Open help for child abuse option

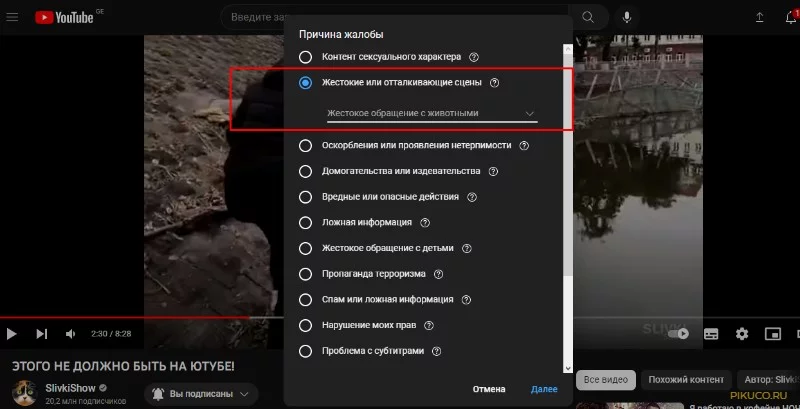[x=466, y=248]
